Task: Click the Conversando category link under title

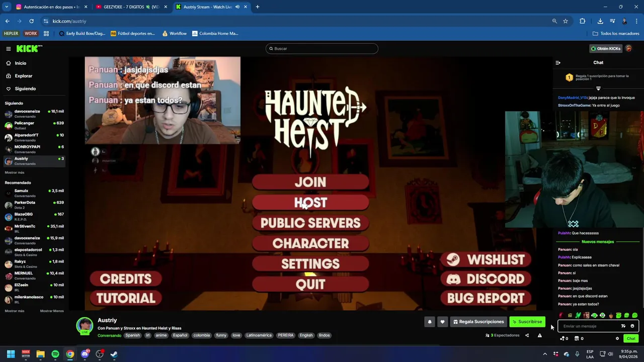Action: click(109, 335)
